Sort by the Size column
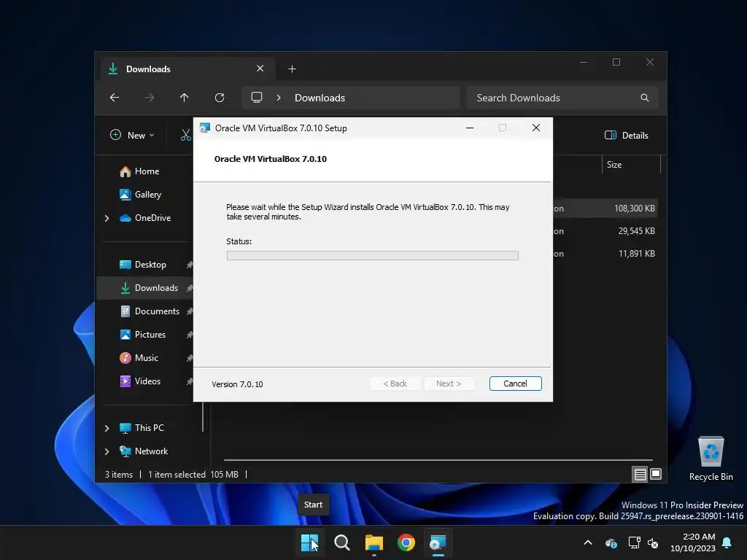The height and width of the screenshot is (560, 747). [631, 165]
